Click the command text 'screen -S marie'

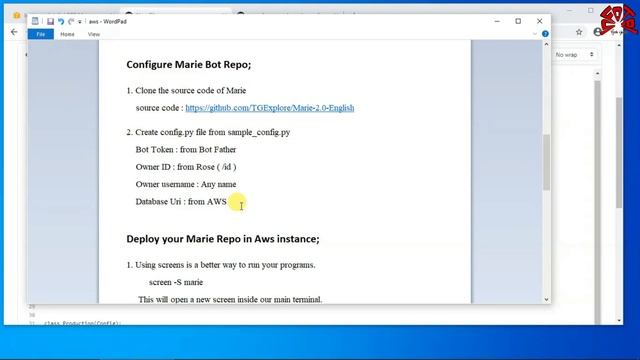click(x=176, y=282)
